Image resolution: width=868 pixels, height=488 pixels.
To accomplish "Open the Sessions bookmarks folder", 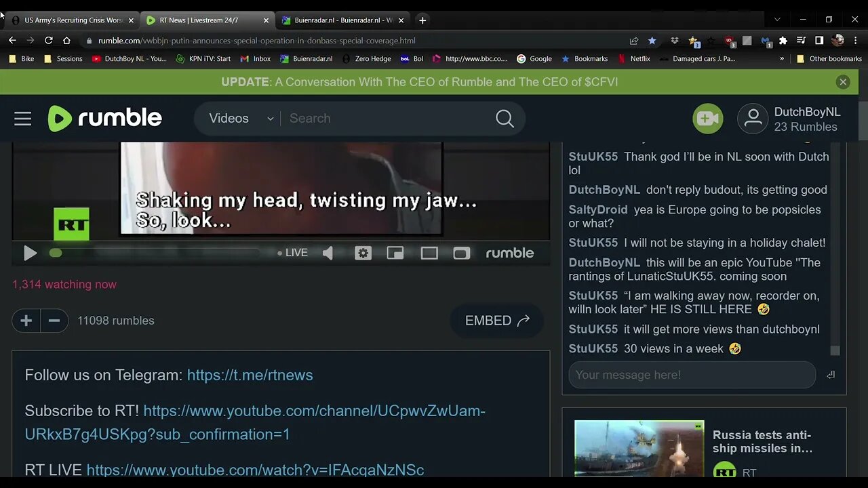I will pos(63,59).
